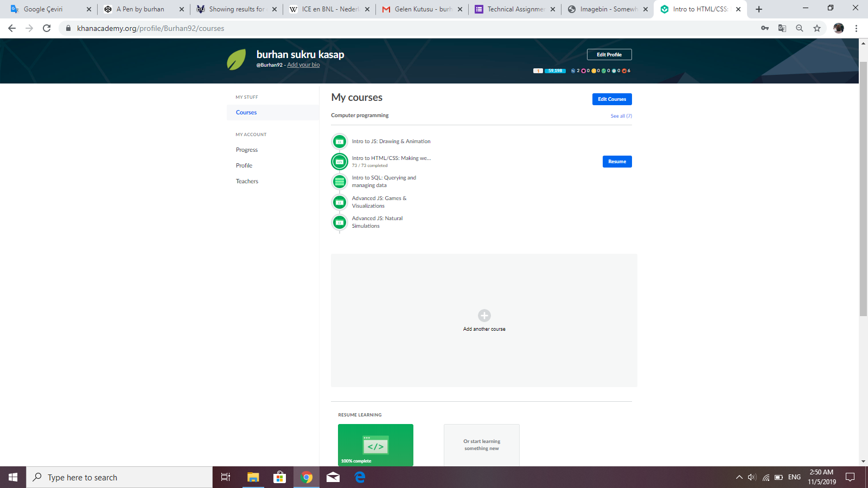Open Windows Start menu

pos(13,477)
